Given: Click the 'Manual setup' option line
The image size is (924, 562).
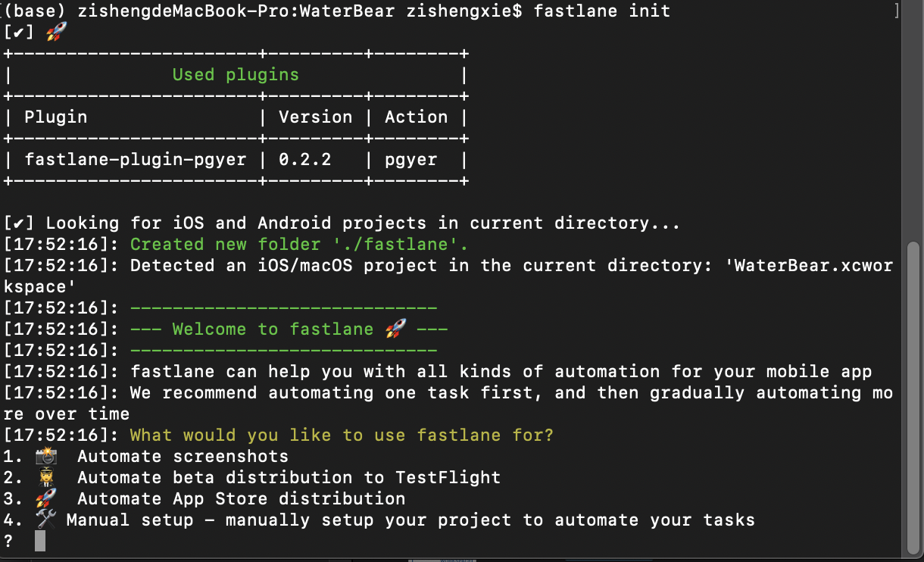Looking at the screenshot, I should [x=410, y=520].
